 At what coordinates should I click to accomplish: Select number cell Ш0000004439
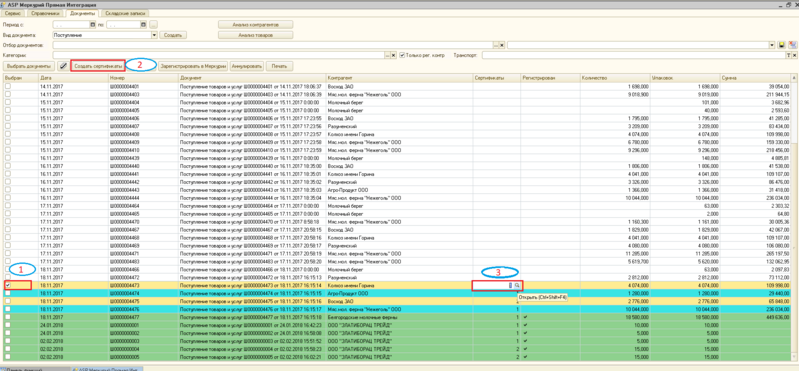(x=143, y=158)
